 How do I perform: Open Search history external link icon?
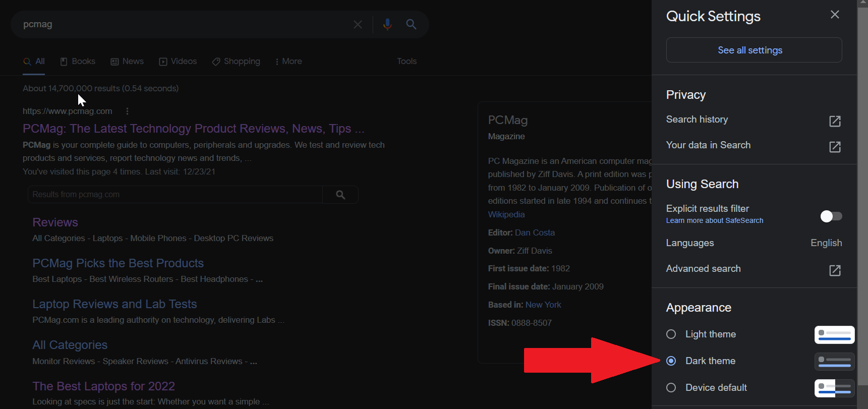click(835, 121)
